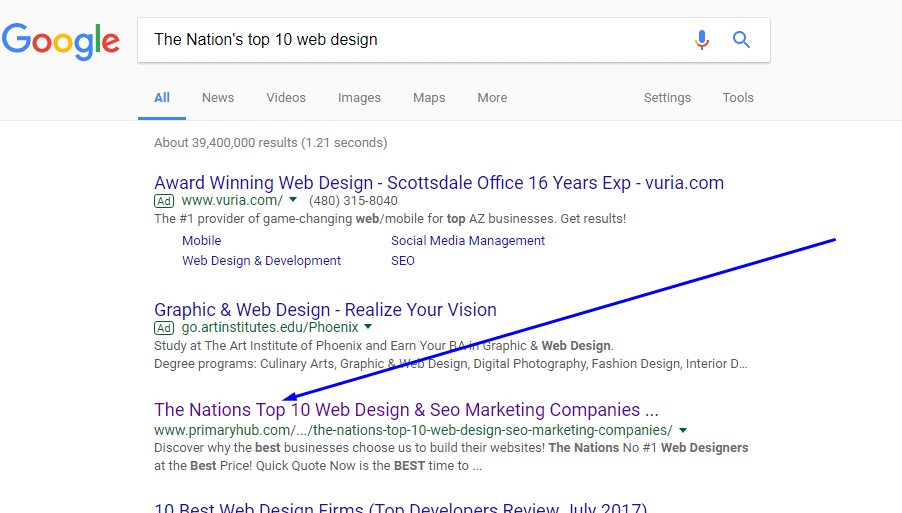Screen dimensions: 902x513
Task: Open Graphic & Web Design ad link
Action: 325,310
